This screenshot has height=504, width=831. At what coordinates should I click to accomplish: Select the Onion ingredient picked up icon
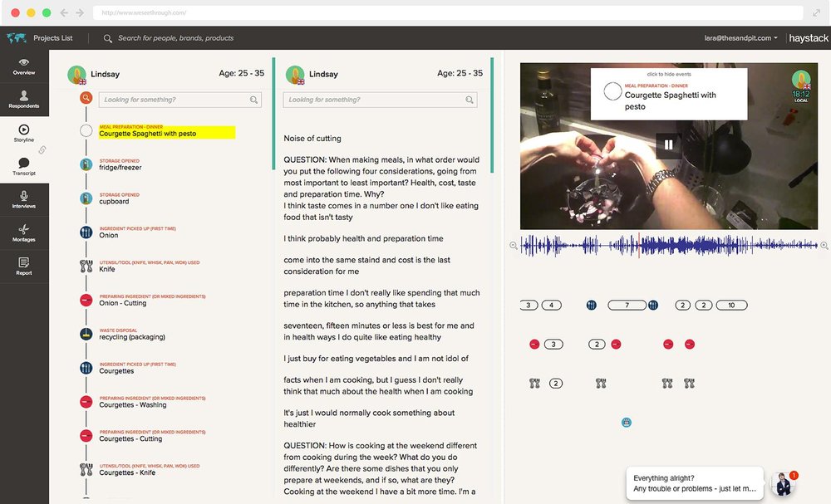(x=86, y=232)
